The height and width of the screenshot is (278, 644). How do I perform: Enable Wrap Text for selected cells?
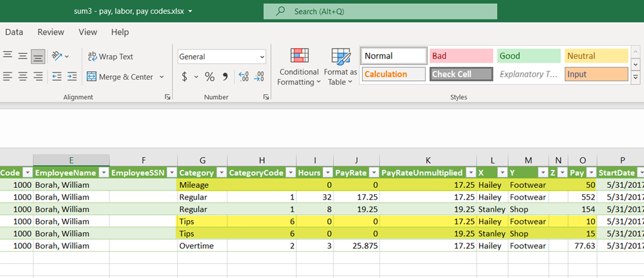pos(111,57)
